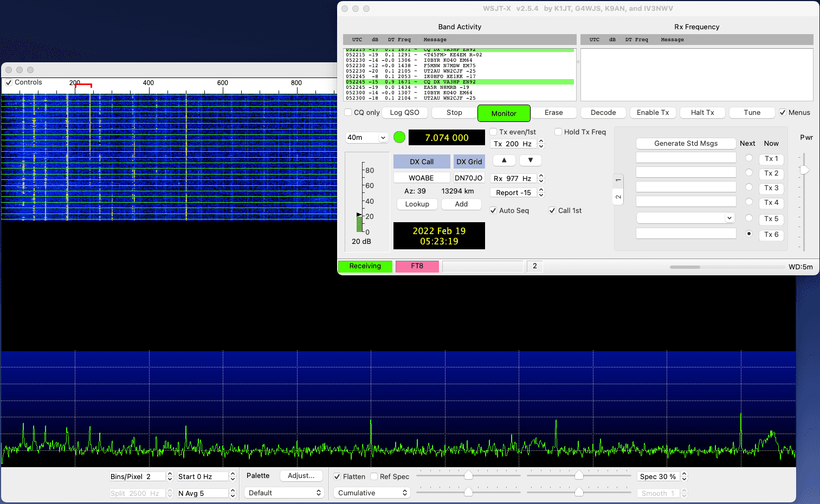
Task: Toggle Flatten checkbox
Action: (x=337, y=476)
